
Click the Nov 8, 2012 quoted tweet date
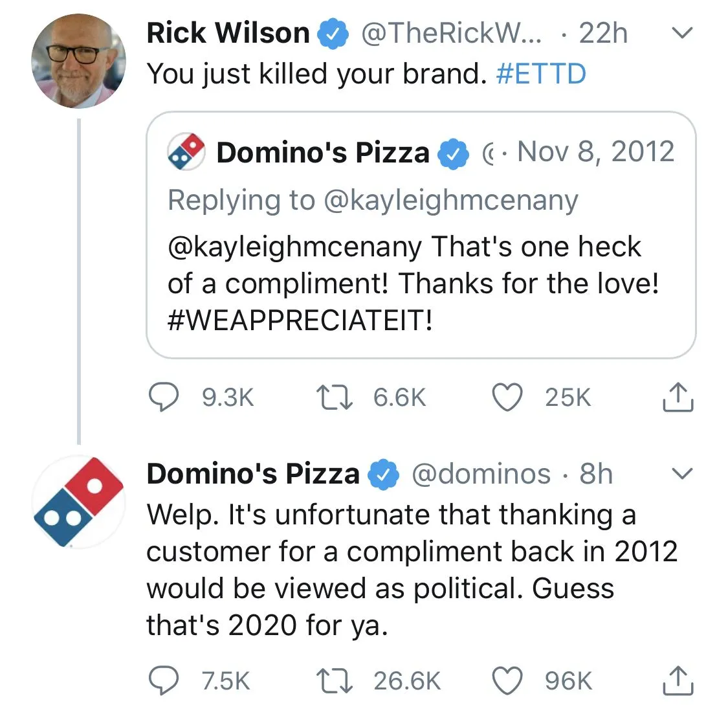(596, 152)
